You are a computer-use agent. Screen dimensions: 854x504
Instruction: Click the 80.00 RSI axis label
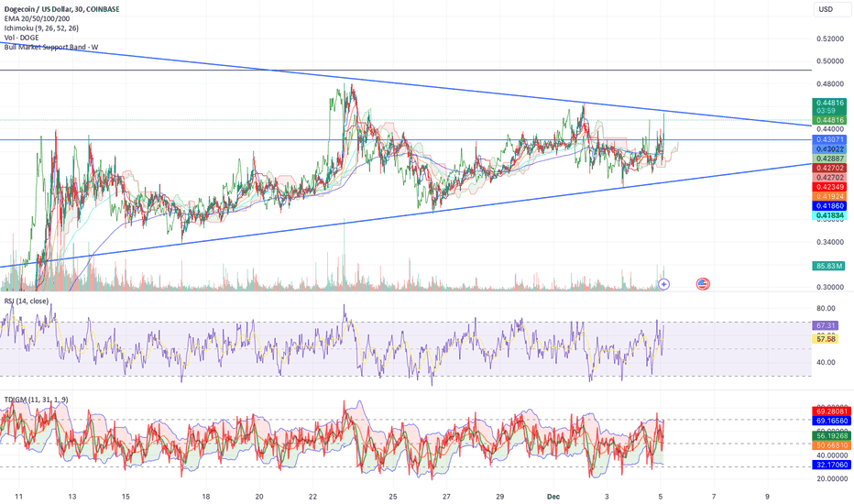tap(826, 308)
